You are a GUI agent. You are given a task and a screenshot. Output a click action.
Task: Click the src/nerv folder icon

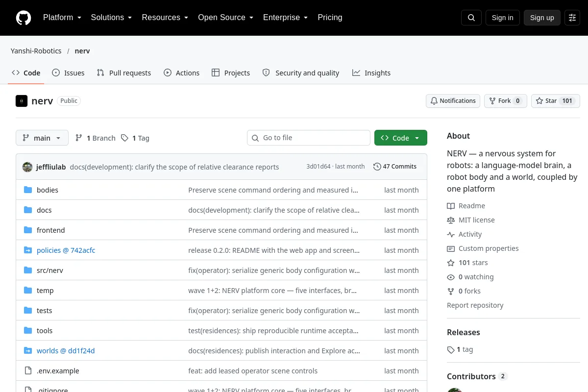coord(28,270)
